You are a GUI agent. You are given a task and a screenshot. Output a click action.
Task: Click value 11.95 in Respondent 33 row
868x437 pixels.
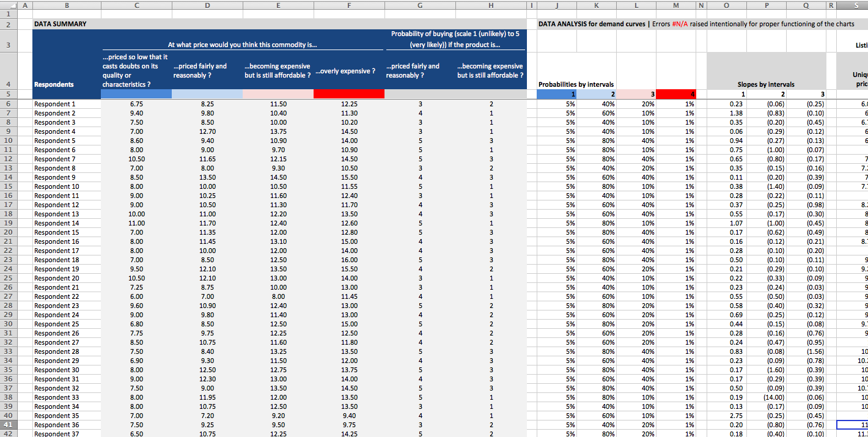click(x=207, y=397)
